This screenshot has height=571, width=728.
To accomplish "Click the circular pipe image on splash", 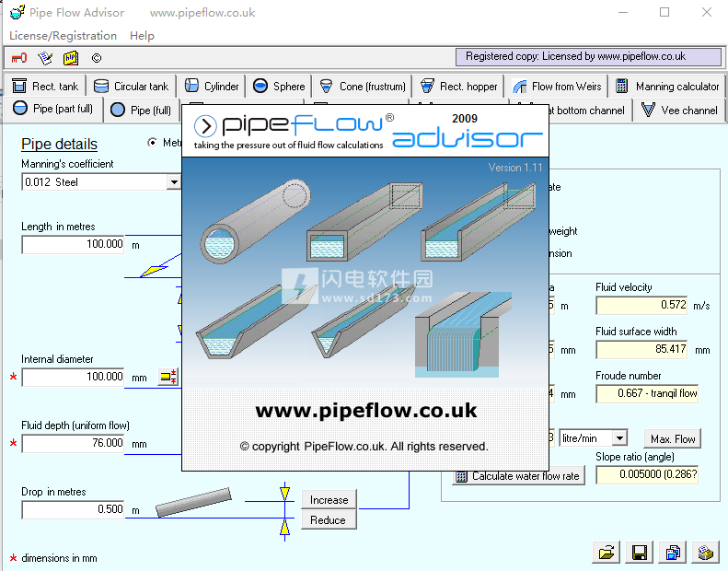I will click(255, 221).
